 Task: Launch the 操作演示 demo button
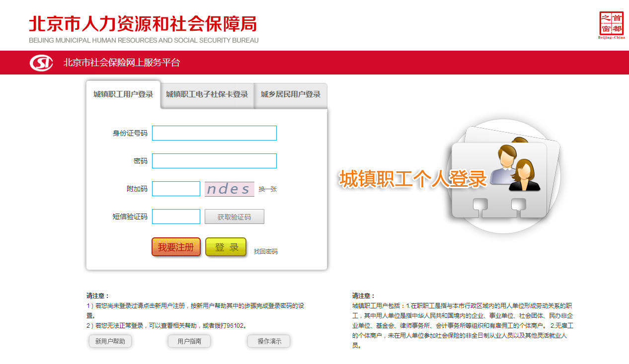(x=269, y=341)
